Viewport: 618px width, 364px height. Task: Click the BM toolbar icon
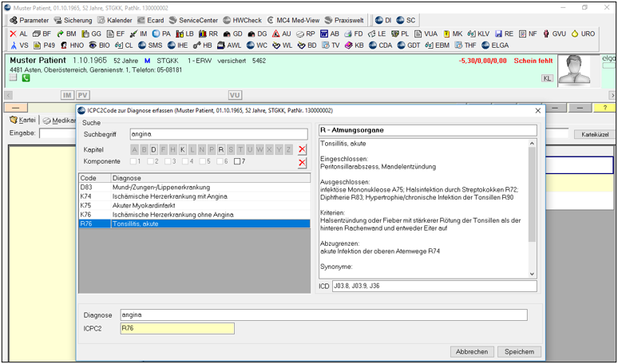66,34
